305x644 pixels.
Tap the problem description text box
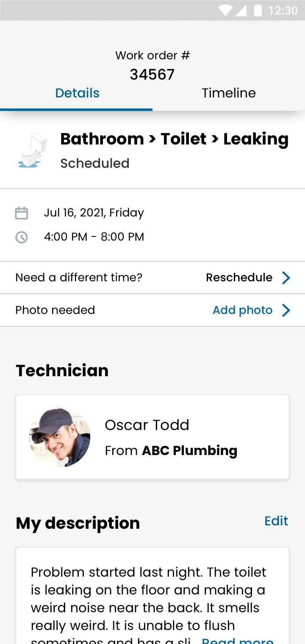click(152, 596)
